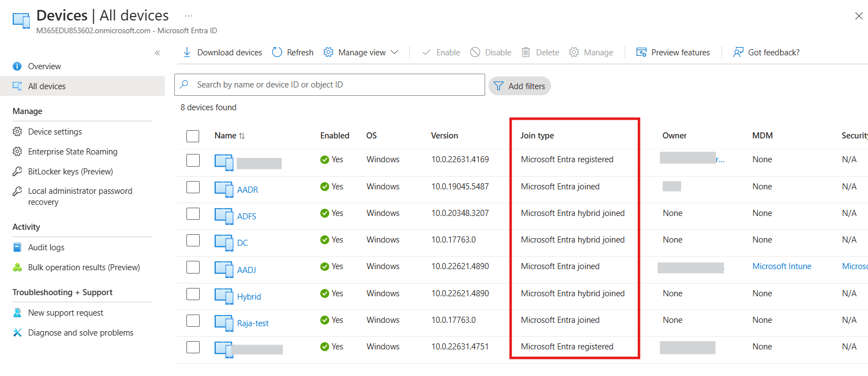Click the greyed Manage toolbar button
The height and width of the screenshot is (376, 868).
point(591,52)
